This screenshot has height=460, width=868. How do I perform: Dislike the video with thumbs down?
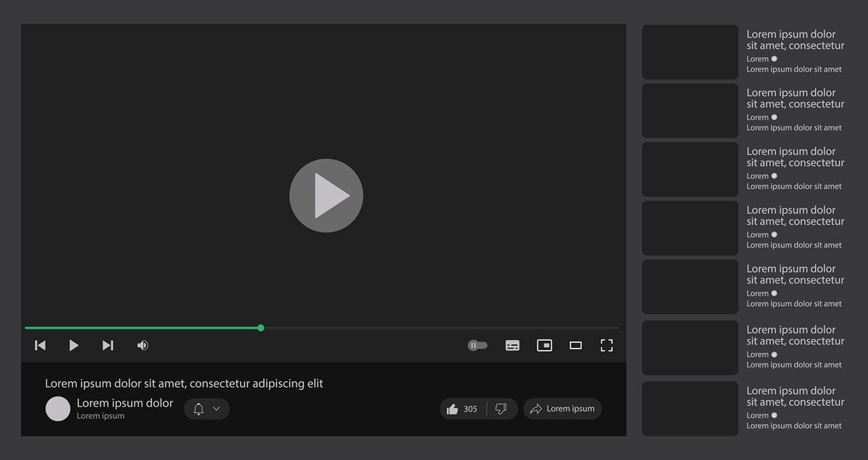[501, 409]
